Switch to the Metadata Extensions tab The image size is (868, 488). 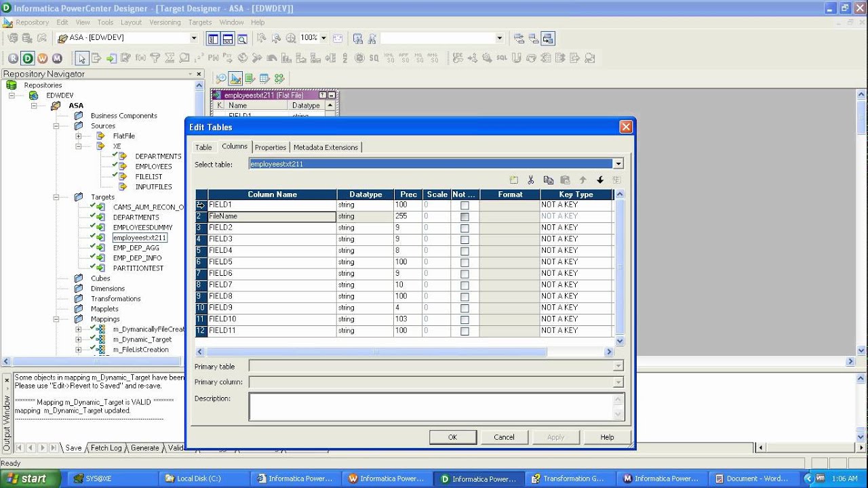[x=325, y=147]
